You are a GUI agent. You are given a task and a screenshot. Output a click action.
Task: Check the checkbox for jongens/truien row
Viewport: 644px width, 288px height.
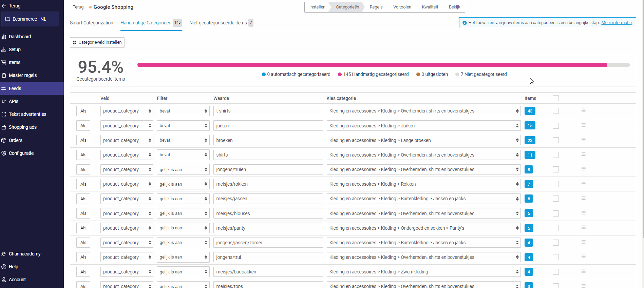556,169
